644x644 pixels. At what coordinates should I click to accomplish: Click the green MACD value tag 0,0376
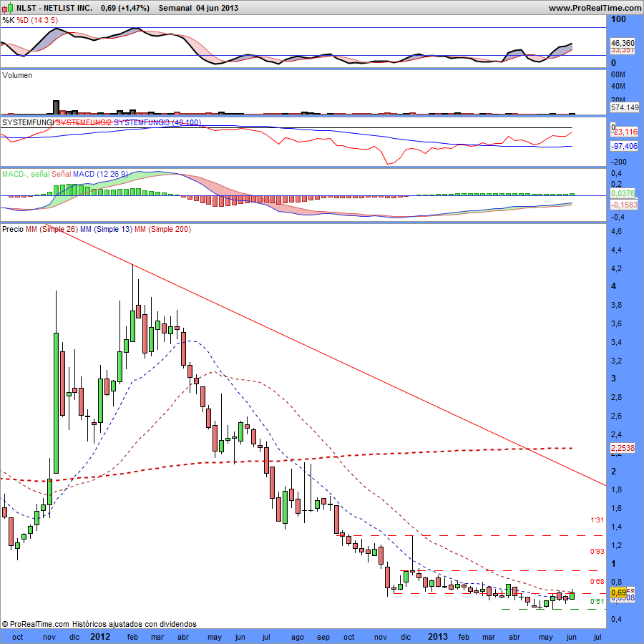pyautogui.click(x=623, y=193)
